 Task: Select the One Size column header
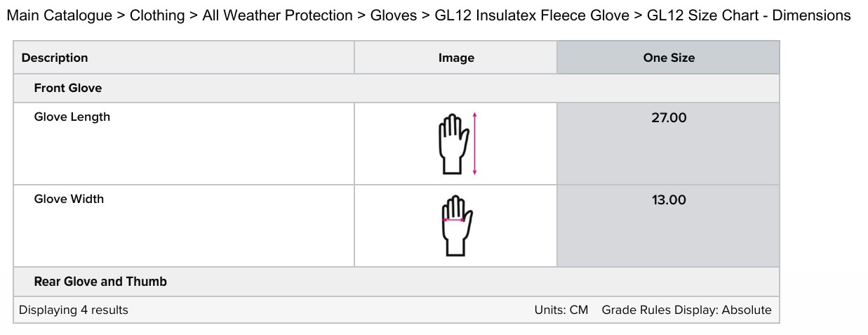(x=668, y=58)
